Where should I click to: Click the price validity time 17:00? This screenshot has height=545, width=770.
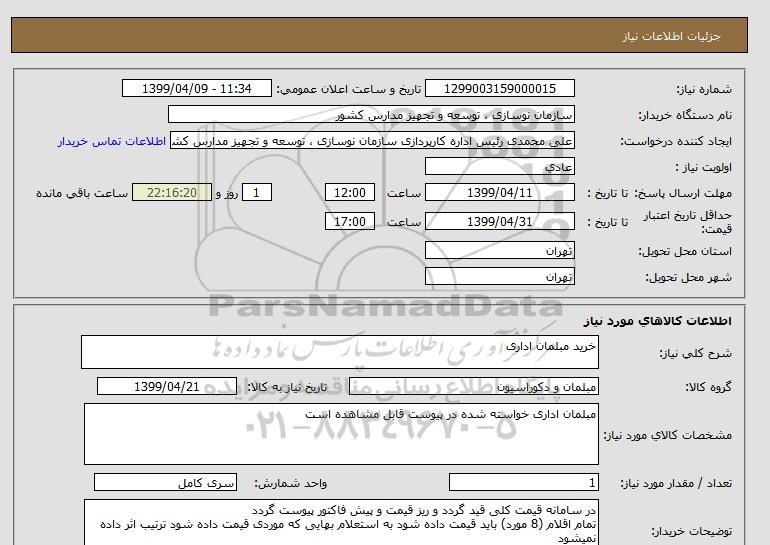(350, 221)
